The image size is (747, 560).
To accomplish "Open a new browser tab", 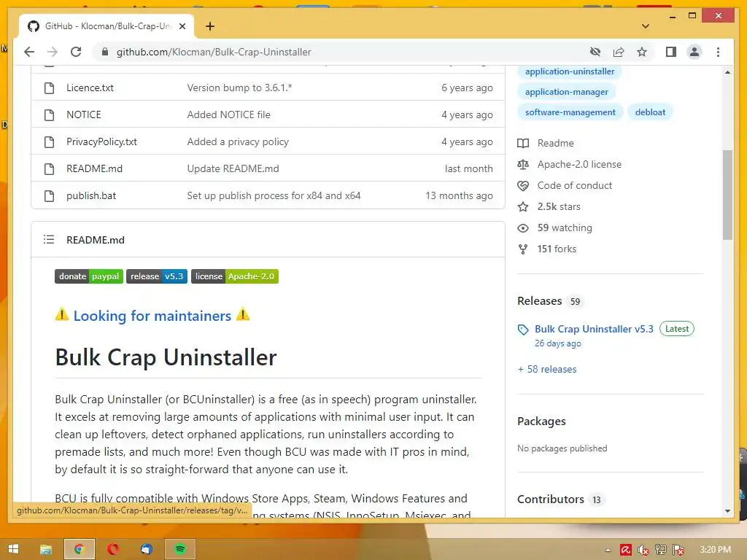I will (210, 26).
